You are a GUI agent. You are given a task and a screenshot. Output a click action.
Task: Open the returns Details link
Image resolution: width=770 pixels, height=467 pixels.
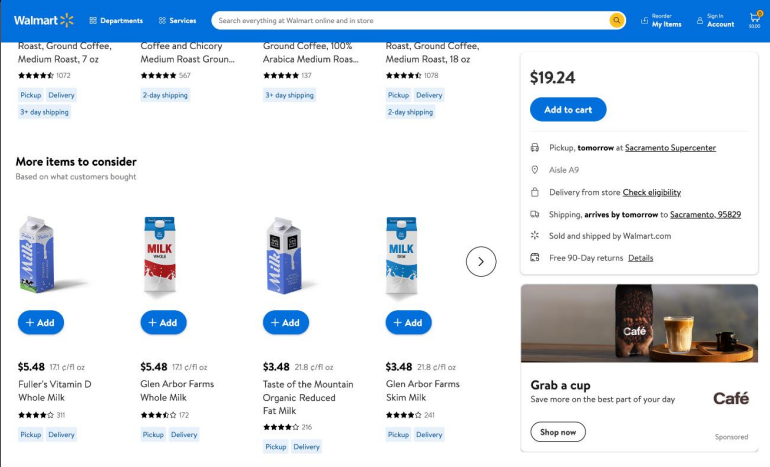(640, 258)
